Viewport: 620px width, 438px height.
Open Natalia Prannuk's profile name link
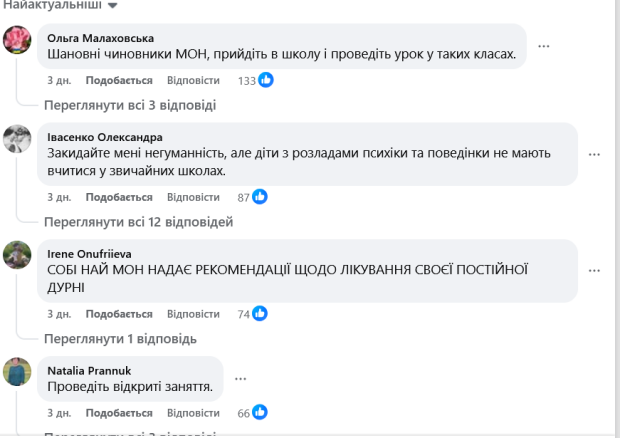(x=89, y=371)
